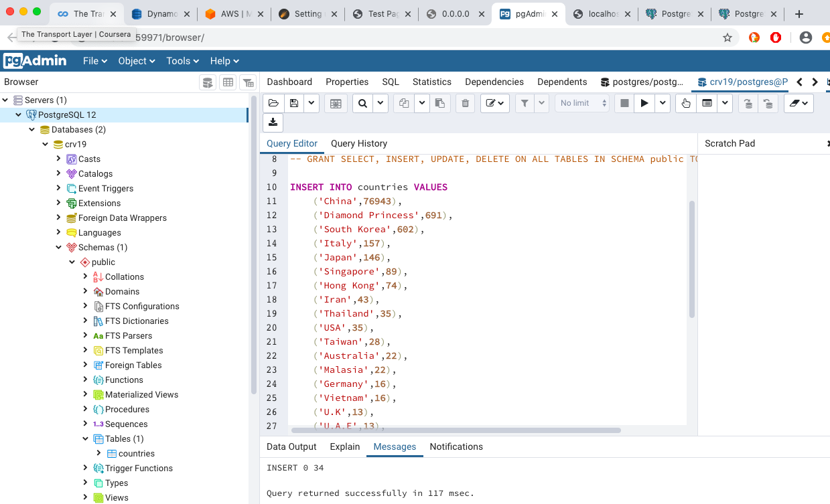Open the Explain options dropdown arrow
Viewport: 830px width, 504px height.
click(725, 103)
